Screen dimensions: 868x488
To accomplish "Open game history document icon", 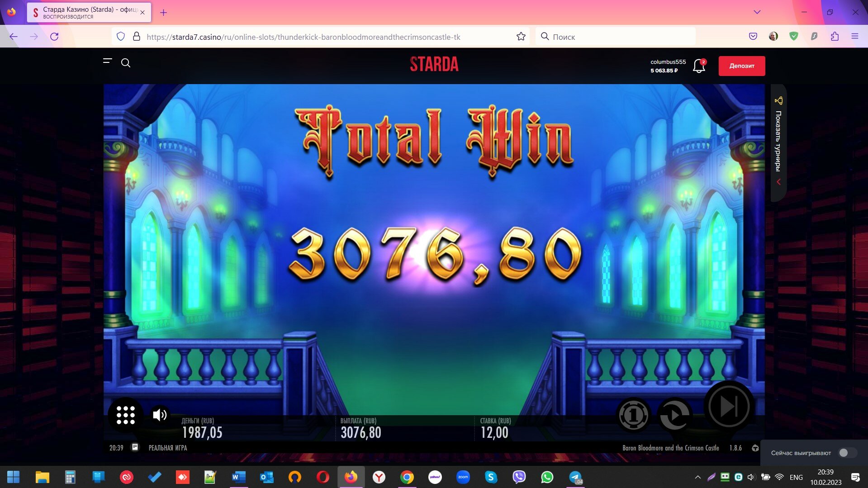I will [x=135, y=447].
